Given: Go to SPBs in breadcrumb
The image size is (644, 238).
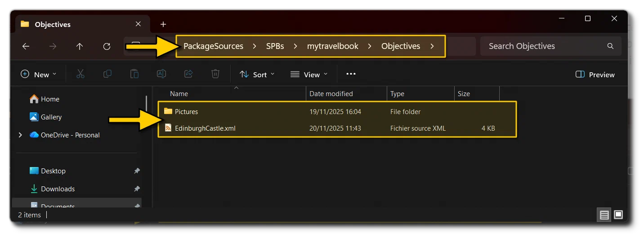Looking at the screenshot, I should pyautogui.click(x=275, y=46).
